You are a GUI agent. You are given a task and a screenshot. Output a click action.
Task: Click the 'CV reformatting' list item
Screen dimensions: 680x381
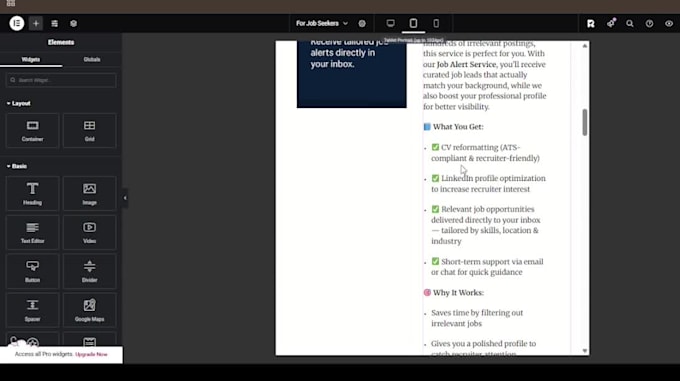tap(485, 153)
